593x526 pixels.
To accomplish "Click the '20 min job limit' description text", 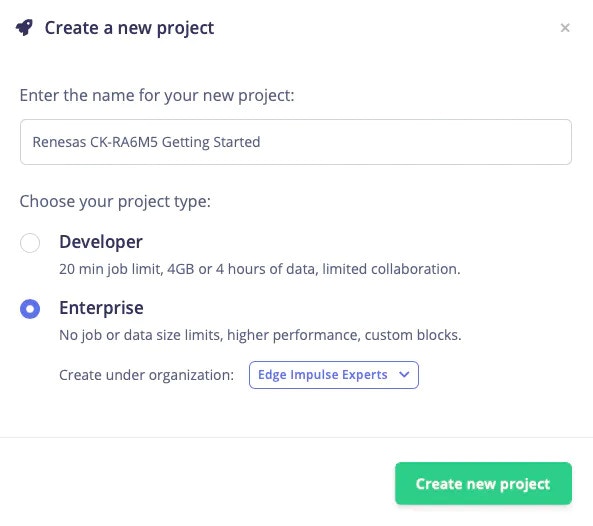I will [x=260, y=269].
